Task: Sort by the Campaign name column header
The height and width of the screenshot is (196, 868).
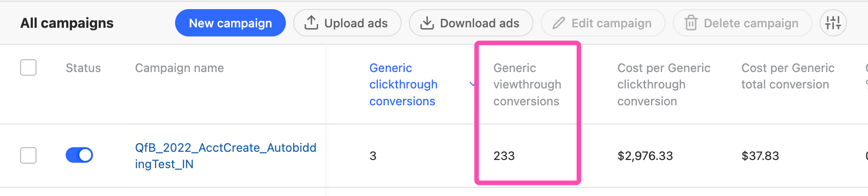Action: [x=179, y=68]
